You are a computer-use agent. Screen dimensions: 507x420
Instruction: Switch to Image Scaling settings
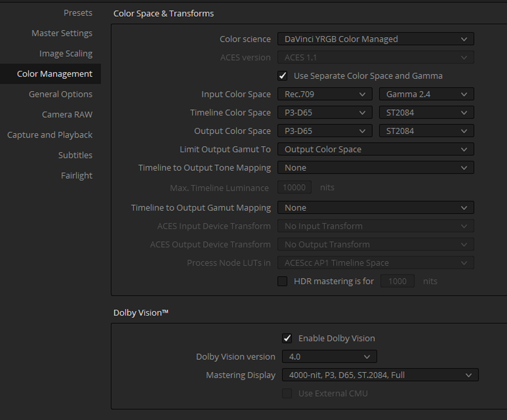66,54
